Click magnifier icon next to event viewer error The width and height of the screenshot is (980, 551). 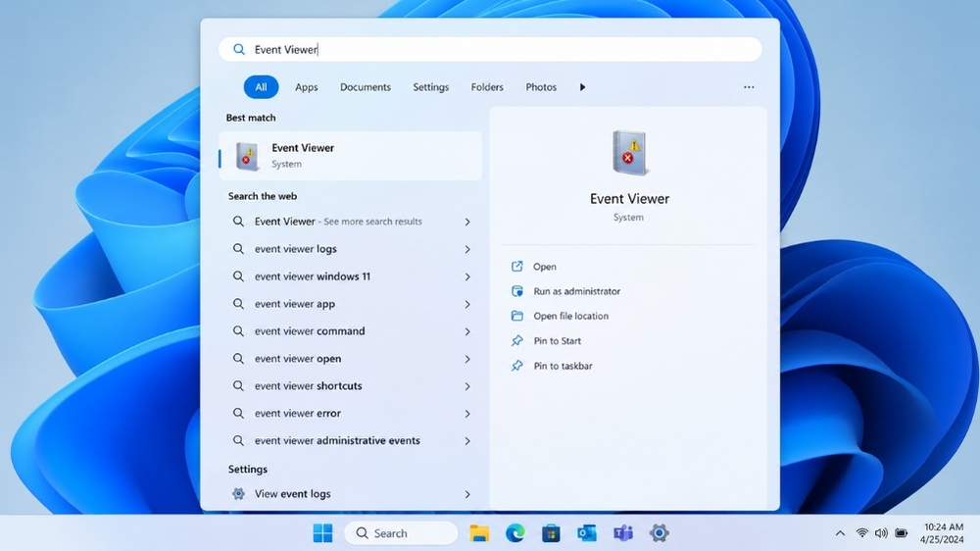click(x=238, y=414)
